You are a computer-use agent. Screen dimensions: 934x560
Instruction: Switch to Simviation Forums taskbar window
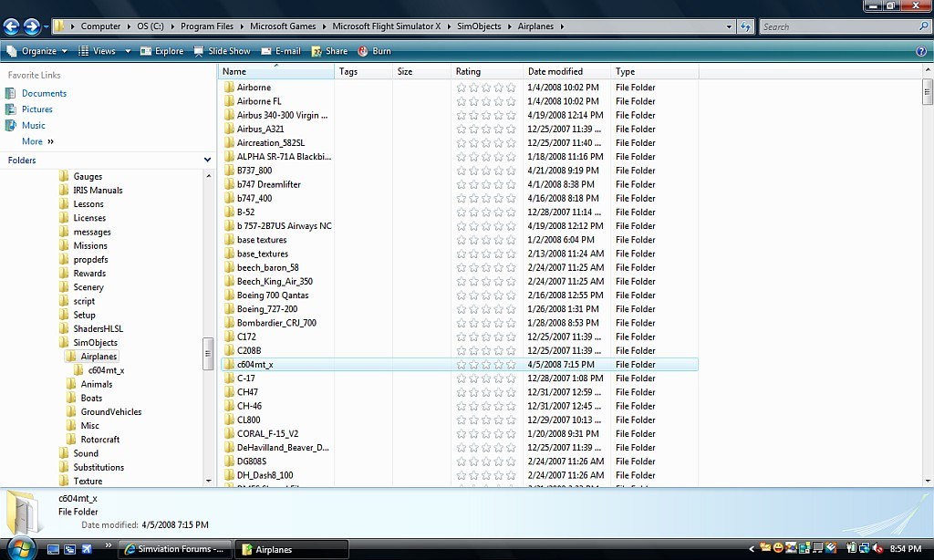tap(174, 549)
